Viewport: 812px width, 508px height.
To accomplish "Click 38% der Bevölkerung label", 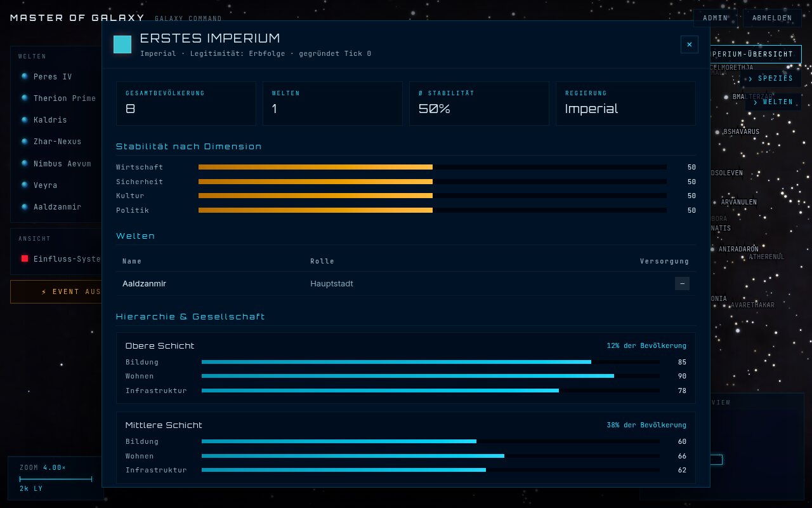I will point(646,425).
